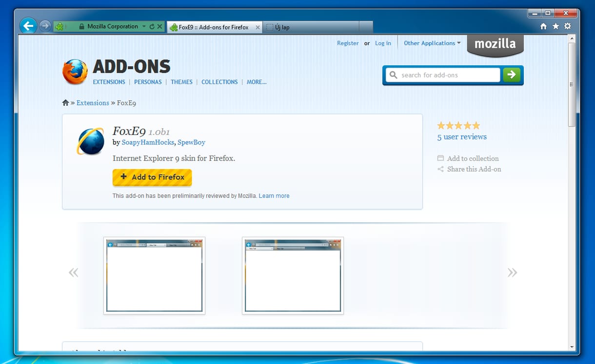The image size is (595, 364).
Task: Click the mozilla logo tab
Action: [495, 45]
